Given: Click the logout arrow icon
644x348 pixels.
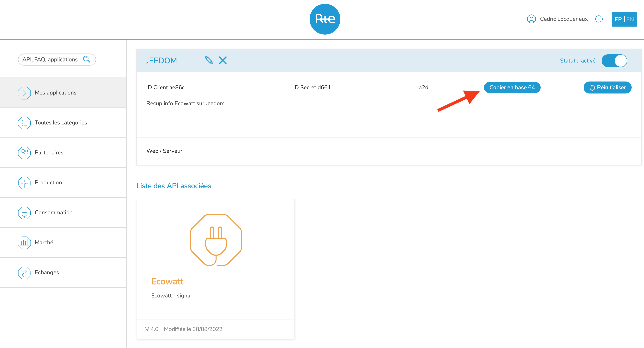Looking at the screenshot, I should click(599, 19).
